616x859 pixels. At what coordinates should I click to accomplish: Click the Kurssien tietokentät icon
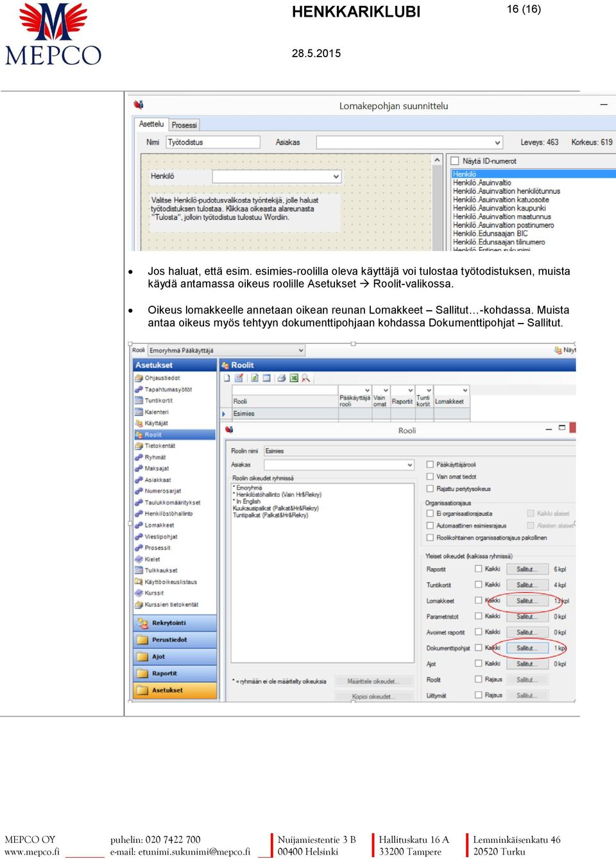(x=139, y=604)
